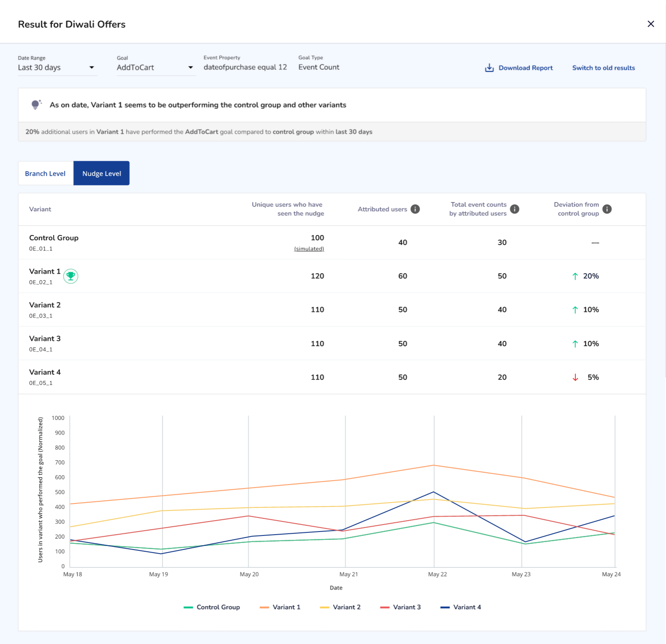The width and height of the screenshot is (666, 644).
Task: Toggle Variant 2 yellow legend swatch
Action: click(324, 608)
